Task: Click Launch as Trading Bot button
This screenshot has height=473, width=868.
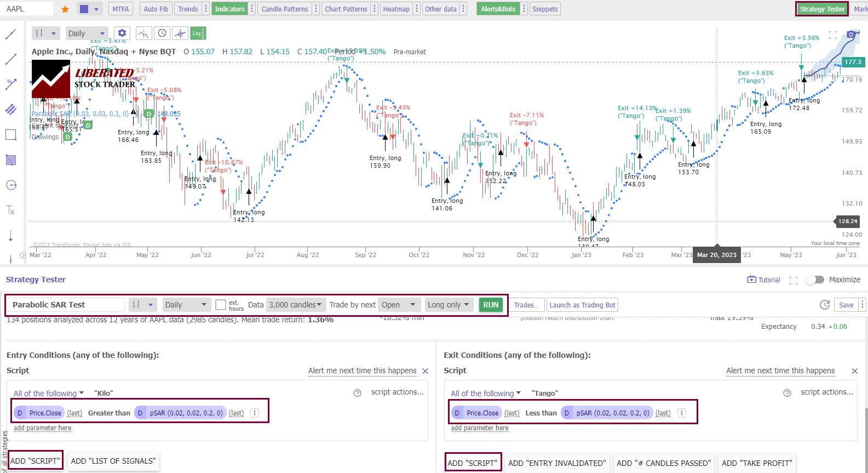Action: 583,305
